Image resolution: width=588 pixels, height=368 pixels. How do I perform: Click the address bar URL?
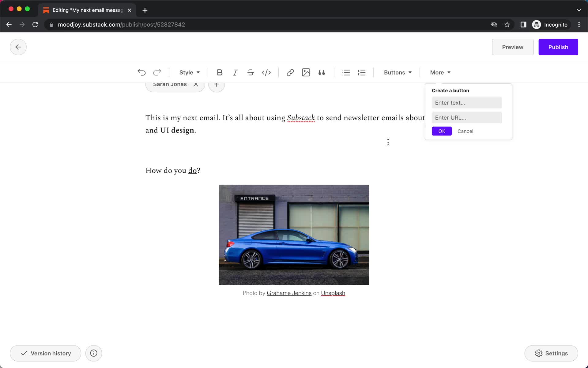[121, 25]
